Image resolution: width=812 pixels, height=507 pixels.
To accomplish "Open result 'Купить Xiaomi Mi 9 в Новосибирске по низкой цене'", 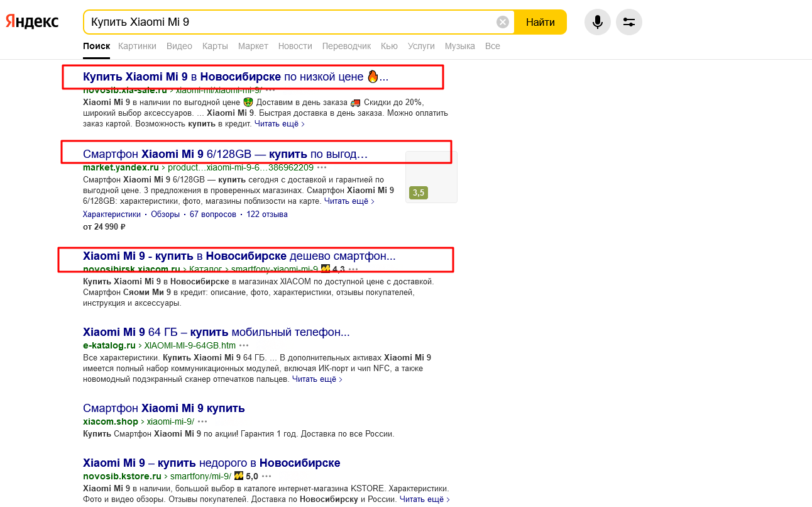I will coord(236,77).
